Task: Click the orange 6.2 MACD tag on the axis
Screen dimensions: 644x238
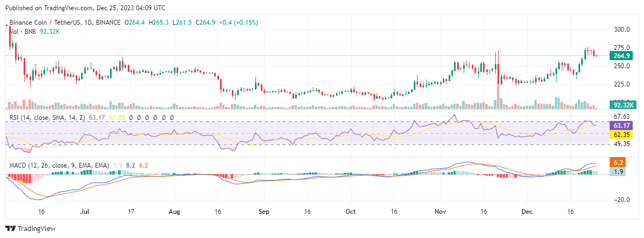Action: pos(617,162)
